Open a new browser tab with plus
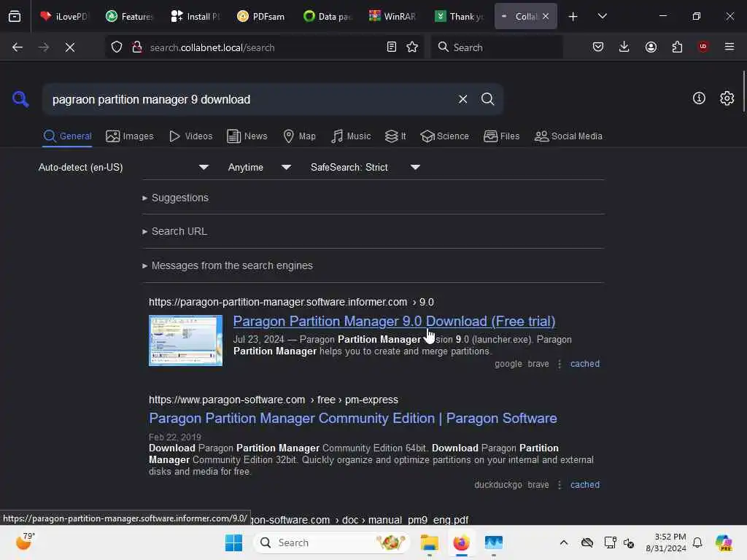The width and height of the screenshot is (747, 560). 573,17
